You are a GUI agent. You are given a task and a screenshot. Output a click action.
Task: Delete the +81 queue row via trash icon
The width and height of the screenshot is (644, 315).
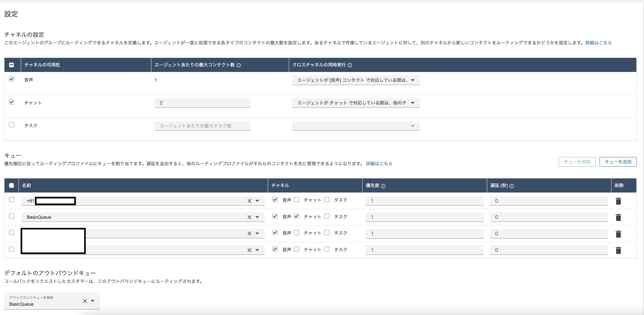coord(618,201)
